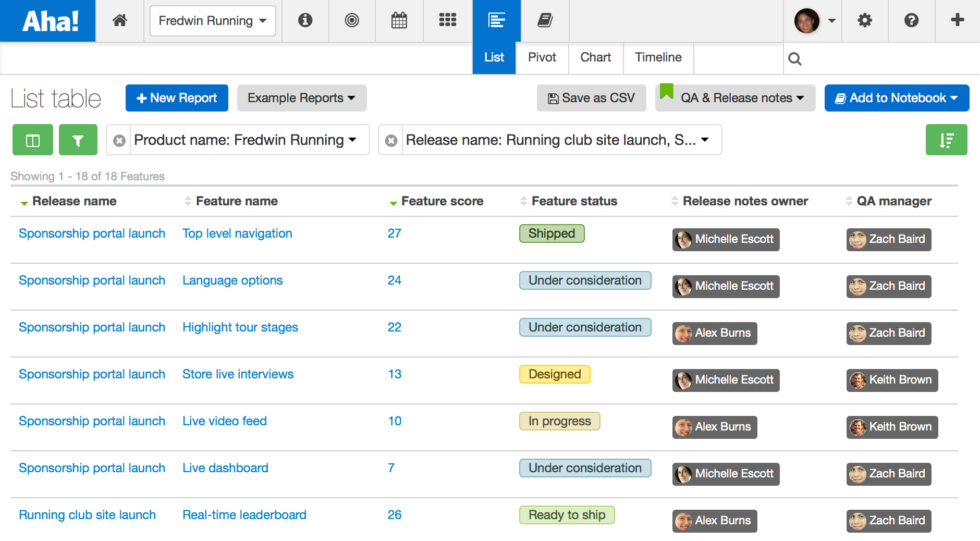The height and width of the screenshot is (541, 980).
Task: Open the notebook icon in the navigation bar
Action: (545, 20)
